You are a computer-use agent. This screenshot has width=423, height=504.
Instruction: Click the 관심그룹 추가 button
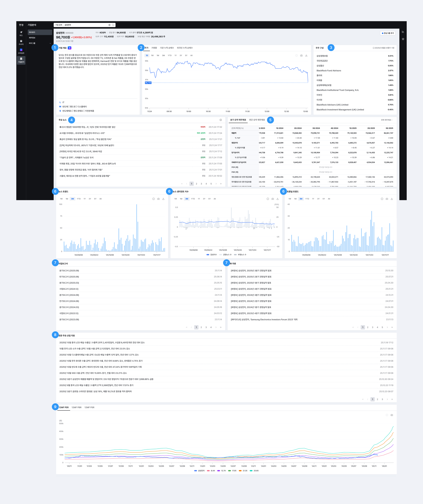pyautogui.click(x=388, y=33)
